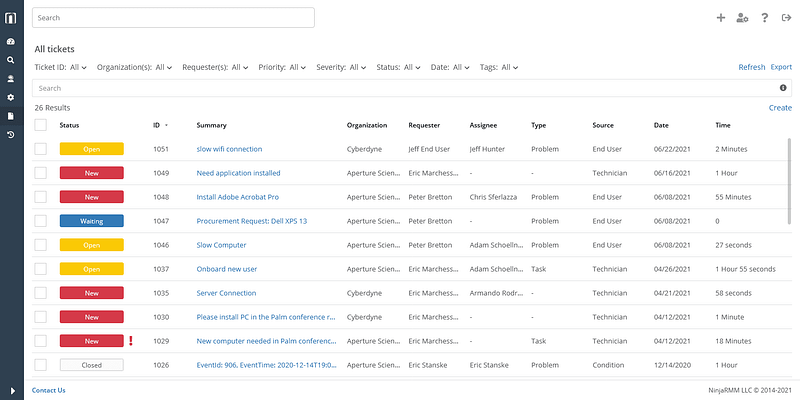Check the select-all tickets header checkbox
Screen dimensions: 800x400
40,125
